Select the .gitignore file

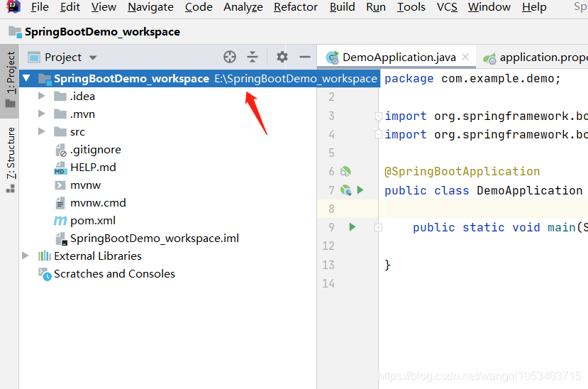tap(96, 150)
